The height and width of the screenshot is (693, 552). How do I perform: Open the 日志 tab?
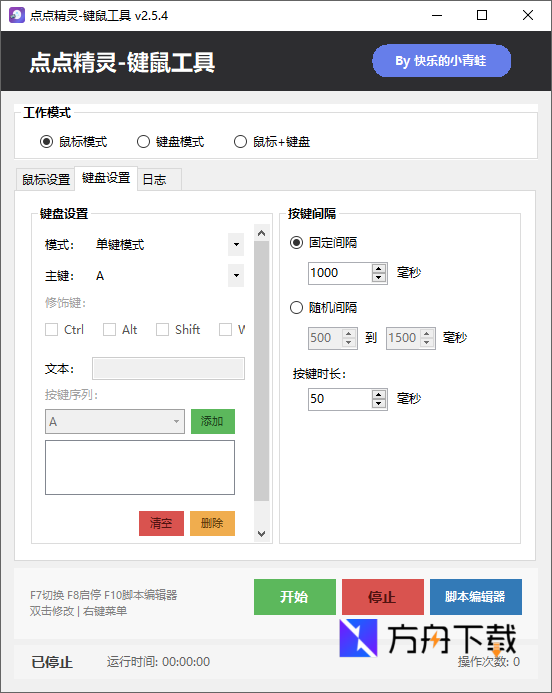pos(160,179)
